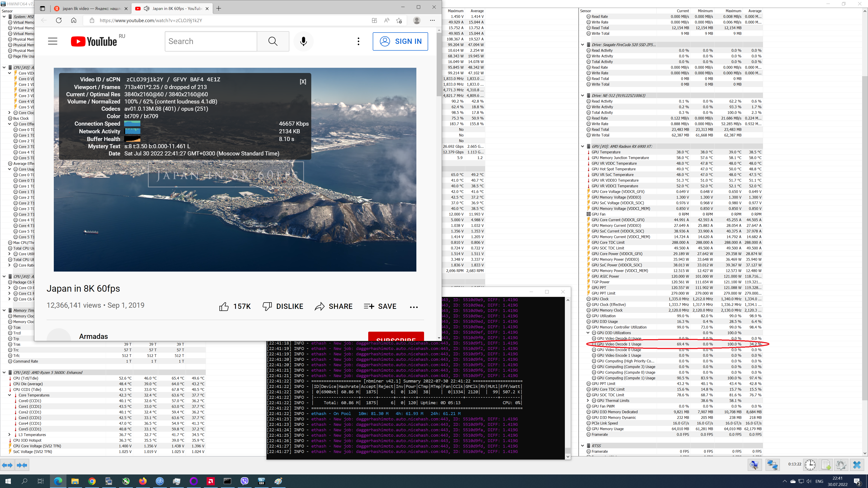Open YouTube hamburger guide menu

[x=53, y=41]
